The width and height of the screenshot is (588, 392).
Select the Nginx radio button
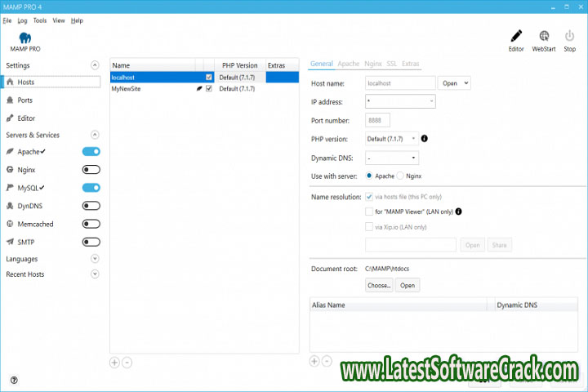400,176
